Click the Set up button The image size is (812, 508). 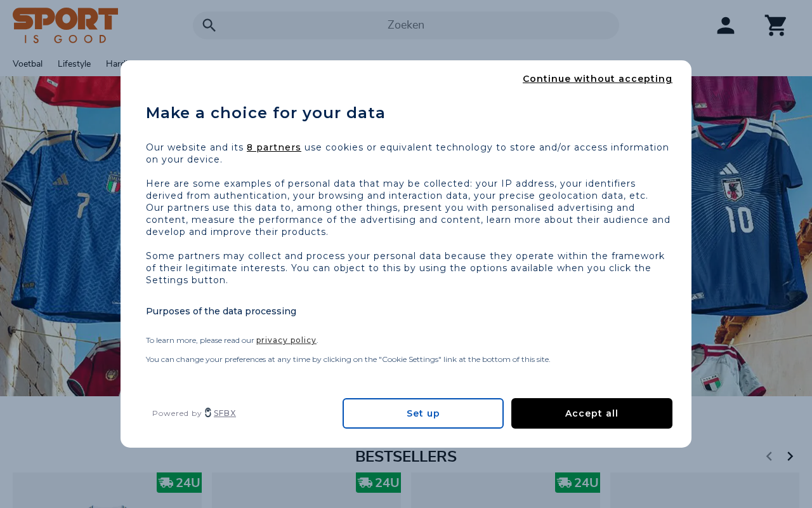423,413
